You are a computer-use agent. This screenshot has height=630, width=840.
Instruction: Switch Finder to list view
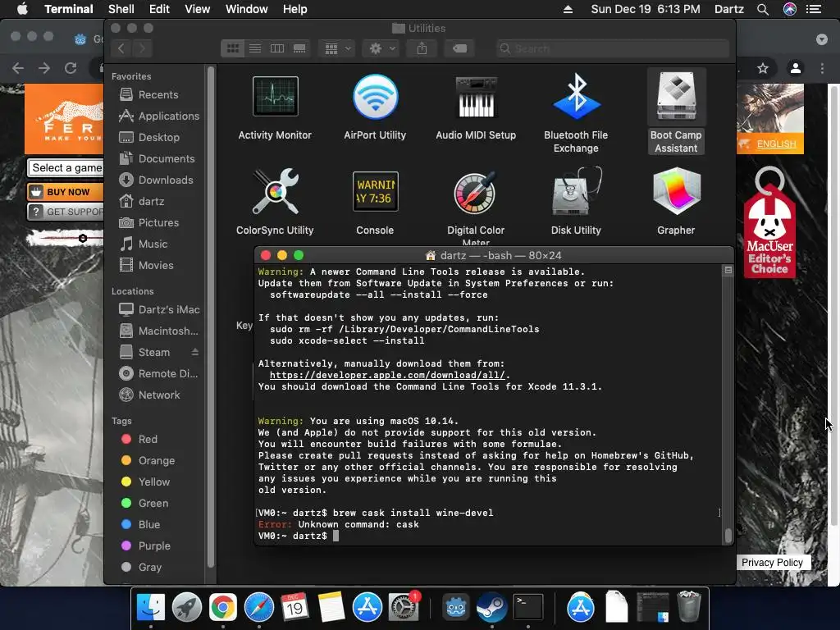click(x=255, y=48)
